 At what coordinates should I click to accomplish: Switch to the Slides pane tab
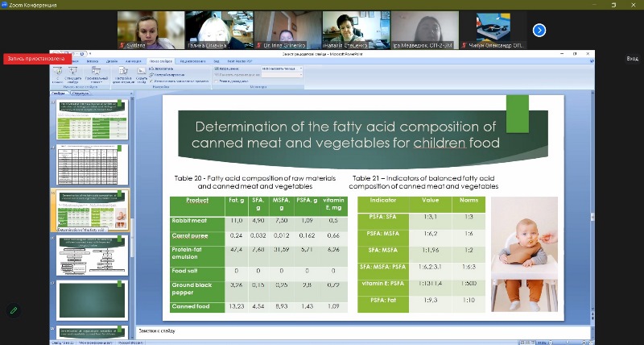[x=58, y=94]
